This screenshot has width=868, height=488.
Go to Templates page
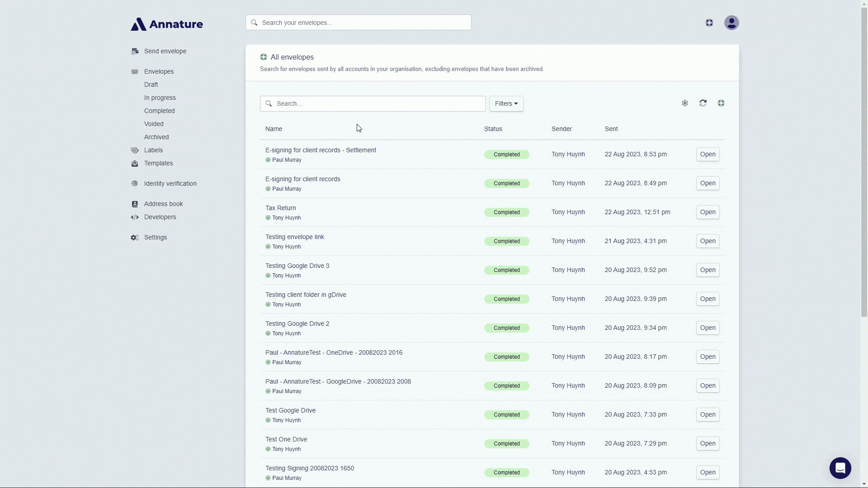pyautogui.click(x=159, y=164)
